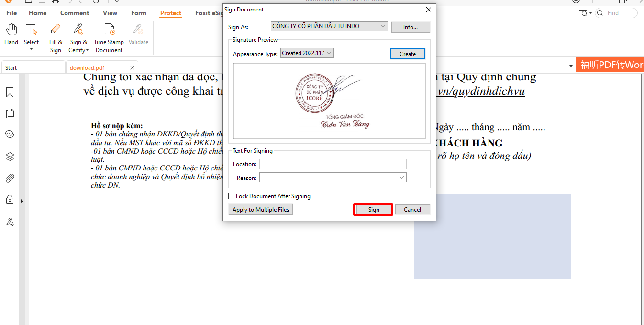
Task: Click the Info button
Action: tap(410, 27)
